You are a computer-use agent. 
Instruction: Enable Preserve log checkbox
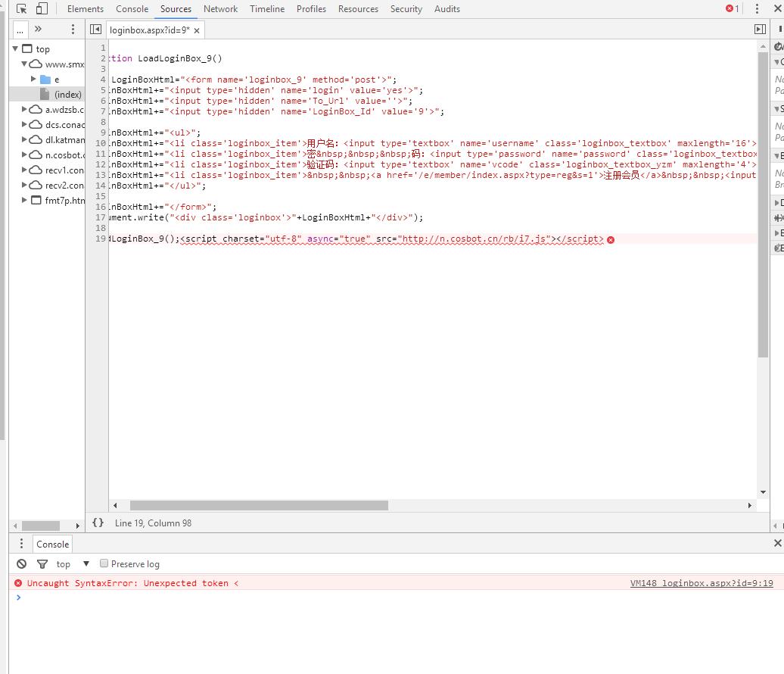click(x=104, y=563)
